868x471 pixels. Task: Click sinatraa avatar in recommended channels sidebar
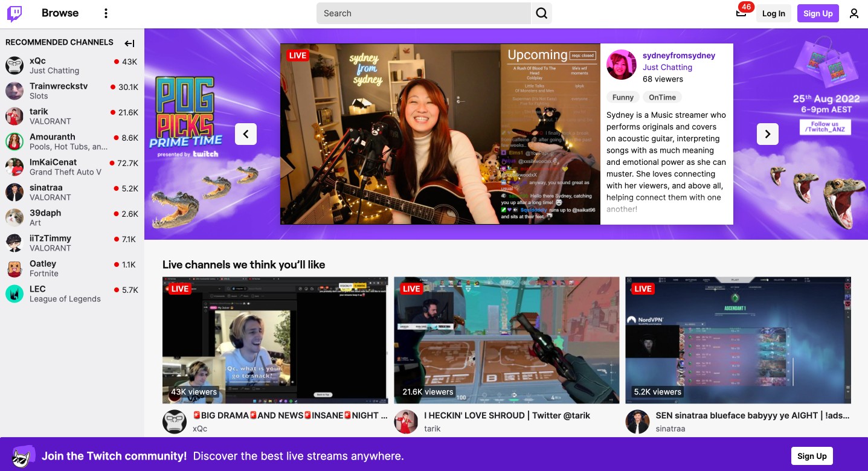[x=14, y=192]
